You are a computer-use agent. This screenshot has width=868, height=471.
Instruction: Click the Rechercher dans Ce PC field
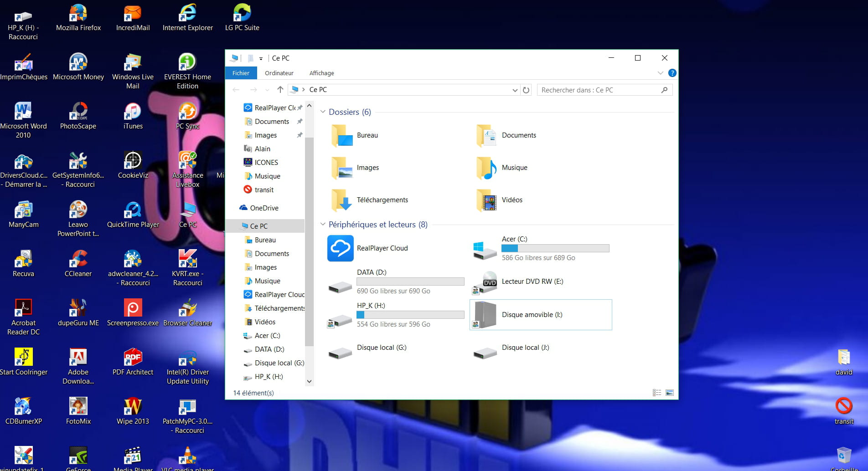pyautogui.click(x=604, y=90)
